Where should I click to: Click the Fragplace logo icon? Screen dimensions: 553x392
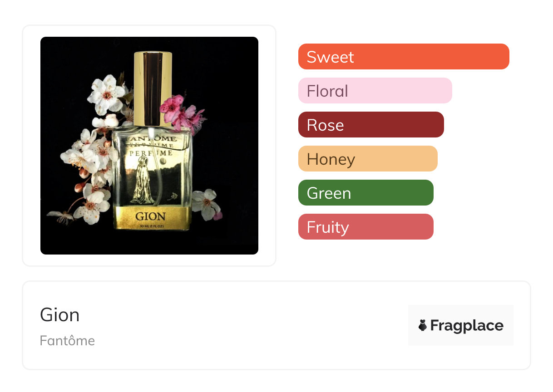tap(423, 325)
